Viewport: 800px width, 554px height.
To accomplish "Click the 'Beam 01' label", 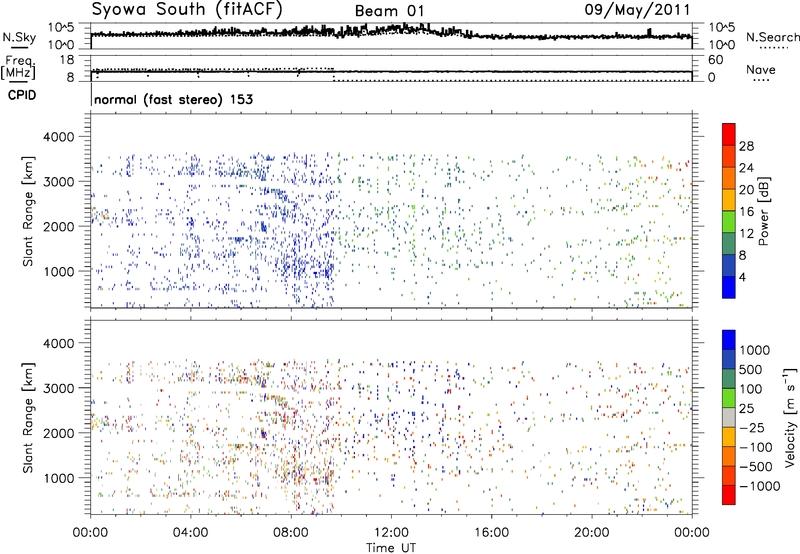I will coord(389,11).
